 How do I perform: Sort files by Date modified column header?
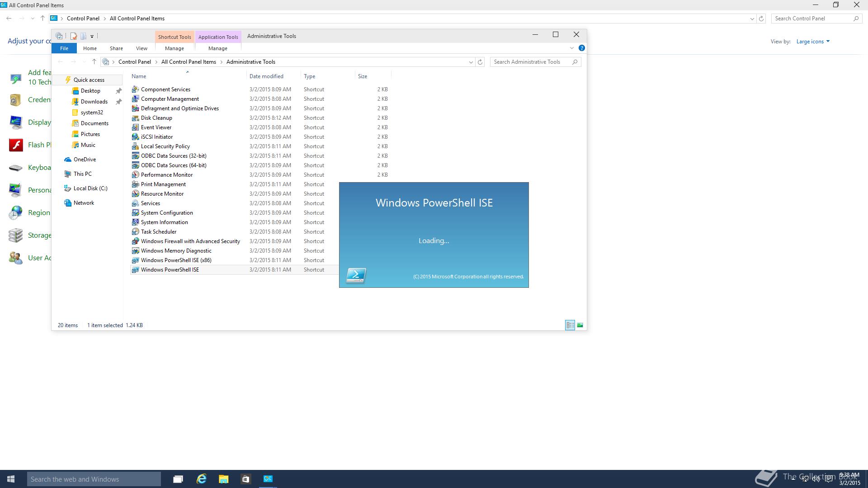click(x=274, y=76)
